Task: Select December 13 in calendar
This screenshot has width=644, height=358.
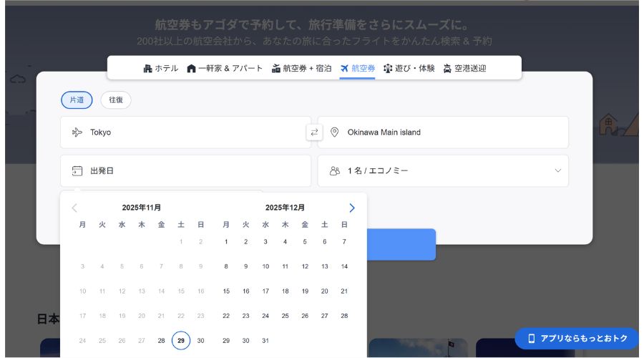Action: pyautogui.click(x=324, y=267)
